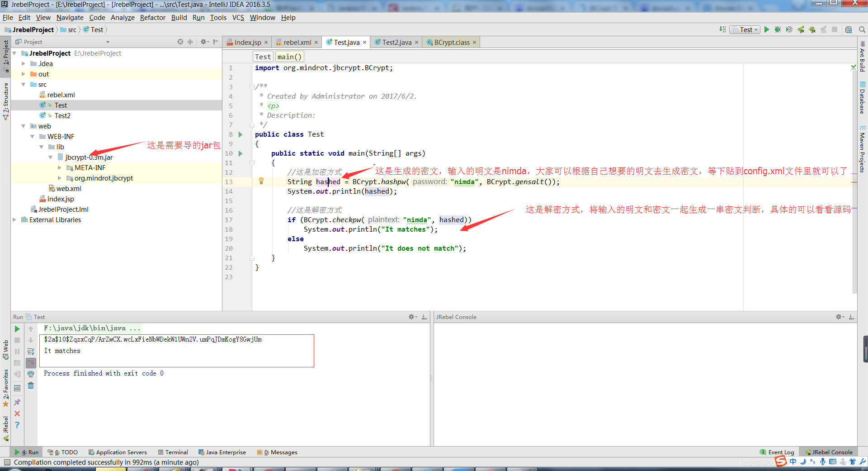This screenshot has width=868, height=471.
Task: Hide the Project tool window
Action: 216,42
